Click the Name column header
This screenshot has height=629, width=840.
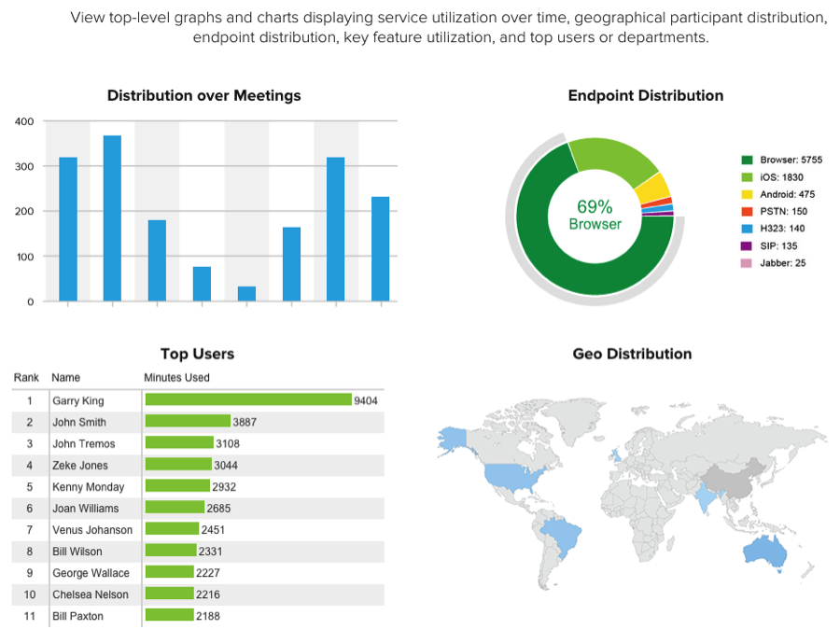coord(66,378)
